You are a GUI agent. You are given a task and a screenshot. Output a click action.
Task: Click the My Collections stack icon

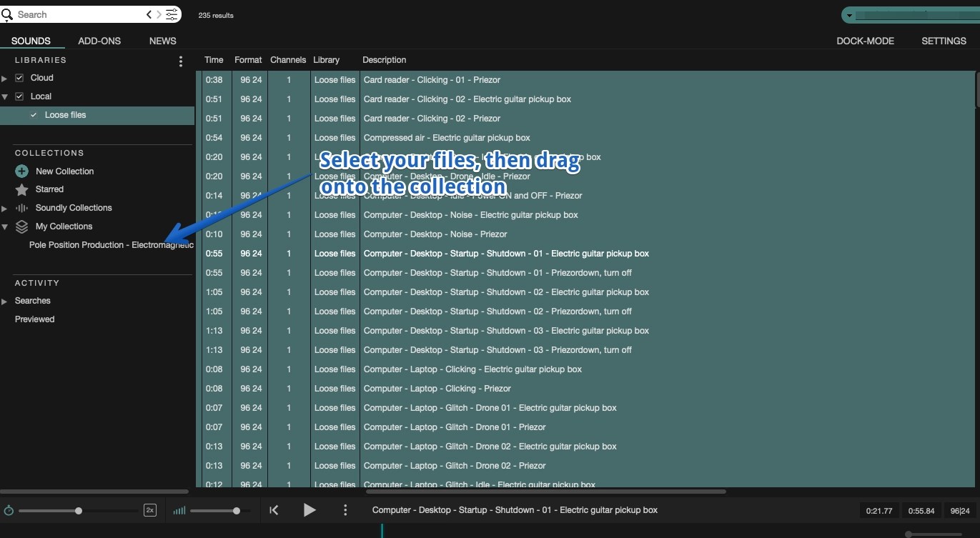tap(20, 226)
